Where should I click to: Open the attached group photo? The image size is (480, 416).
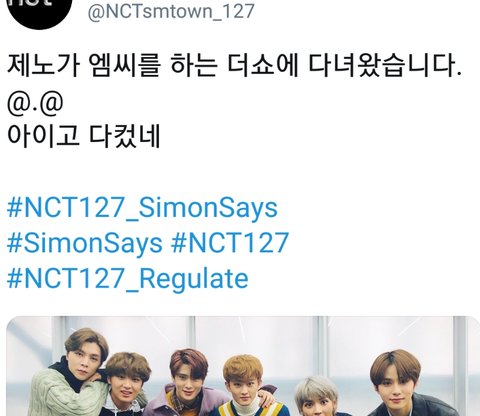[x=243, y=366]
